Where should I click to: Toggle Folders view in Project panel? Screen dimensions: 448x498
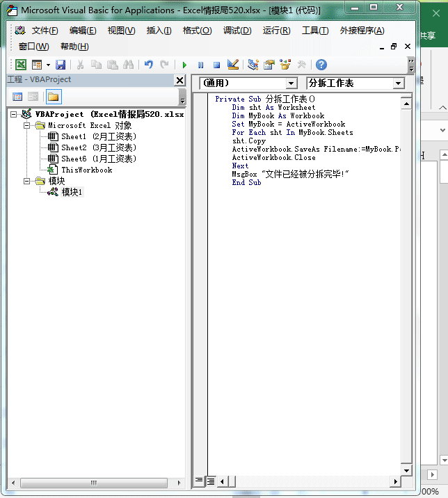tap(54, 97)
